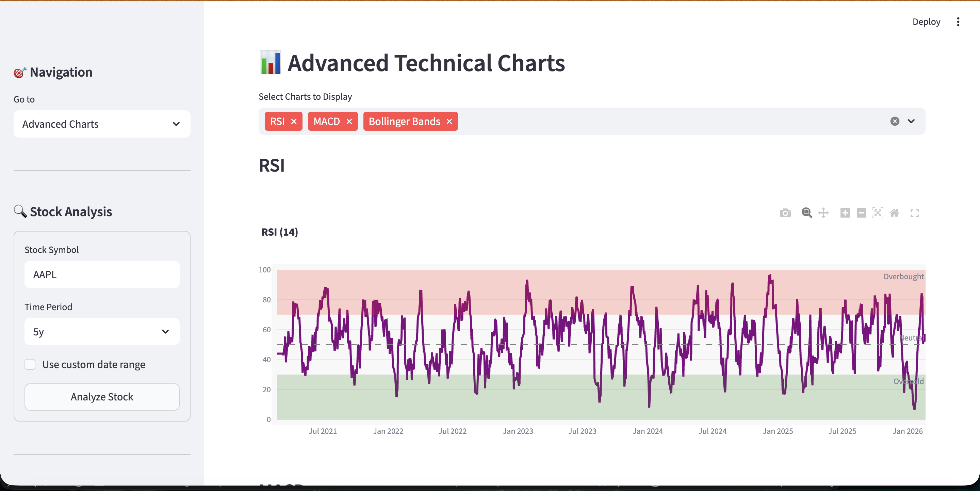Reset chart axes with the home icon
Image resolution: width=980 pixels, height=491 pixels.
(x=895, y=213)
